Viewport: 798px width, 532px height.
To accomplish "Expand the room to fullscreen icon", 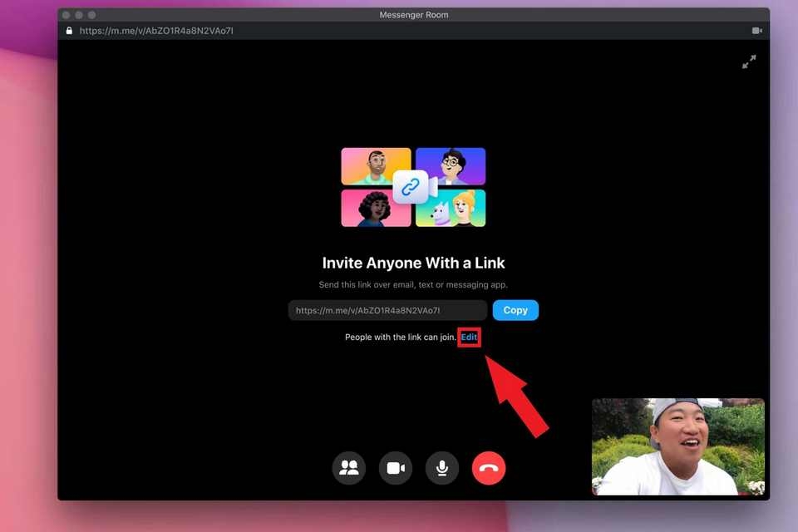I will 749,62.
